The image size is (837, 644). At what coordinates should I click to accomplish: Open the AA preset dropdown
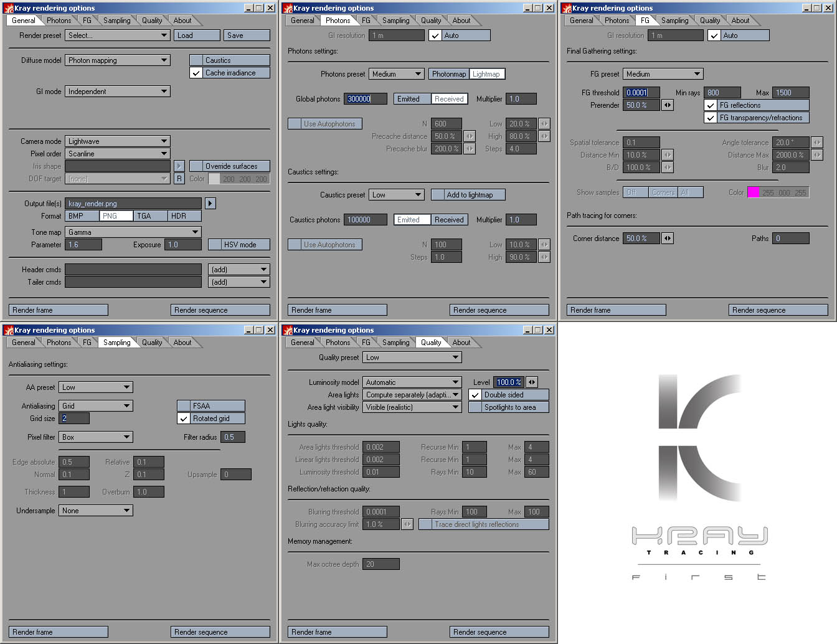(96, 387)
